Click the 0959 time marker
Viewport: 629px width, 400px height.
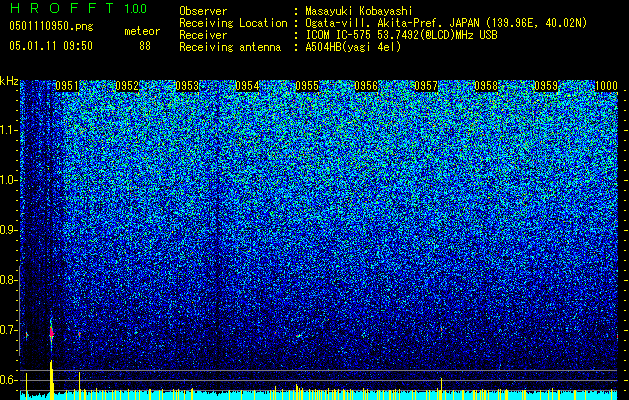[x=546, y=86]
